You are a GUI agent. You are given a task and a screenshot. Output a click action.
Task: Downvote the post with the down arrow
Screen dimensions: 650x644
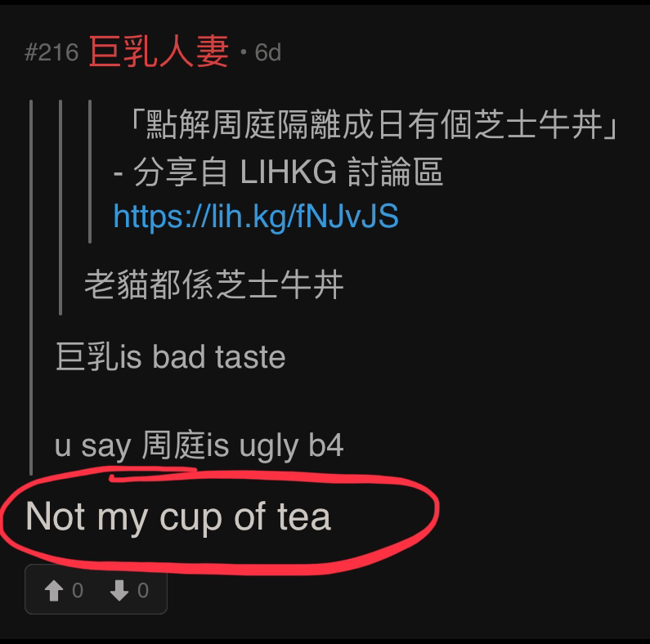point(119,590)
